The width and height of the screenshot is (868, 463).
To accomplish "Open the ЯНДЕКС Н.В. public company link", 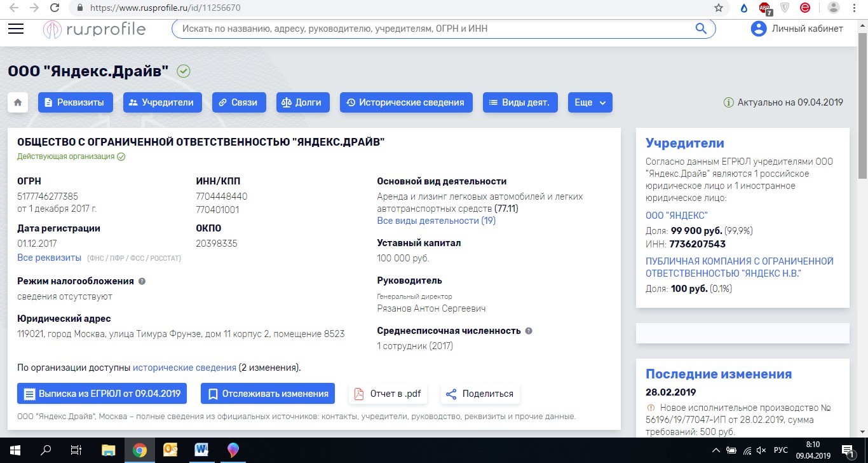I will coord(740,267).
